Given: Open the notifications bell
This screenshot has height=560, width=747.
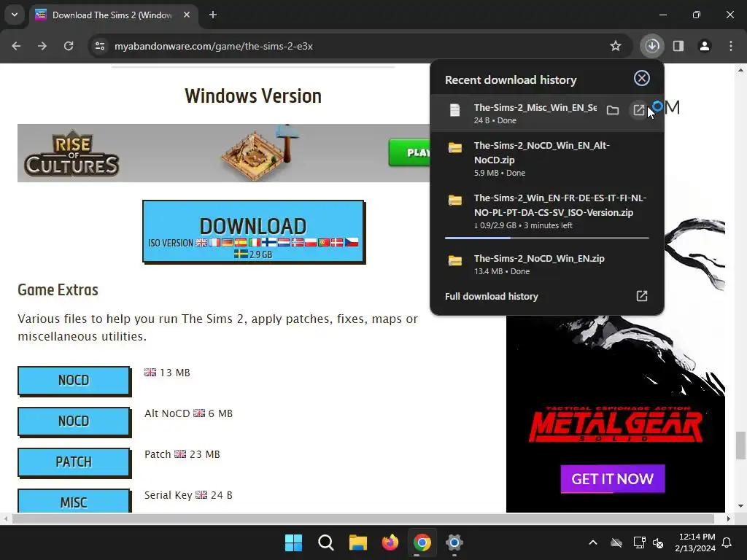Looking at the screenshot, I should (x=727, y=542).
